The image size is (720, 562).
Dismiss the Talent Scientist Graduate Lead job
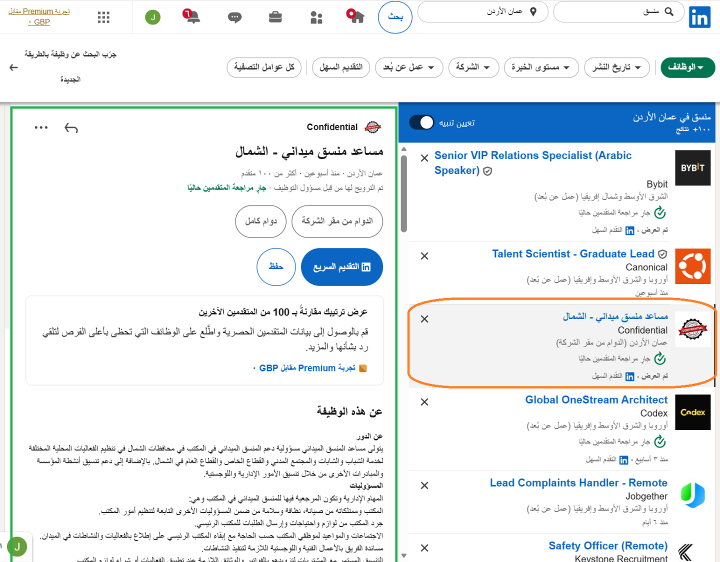click(x=424, y=256)
